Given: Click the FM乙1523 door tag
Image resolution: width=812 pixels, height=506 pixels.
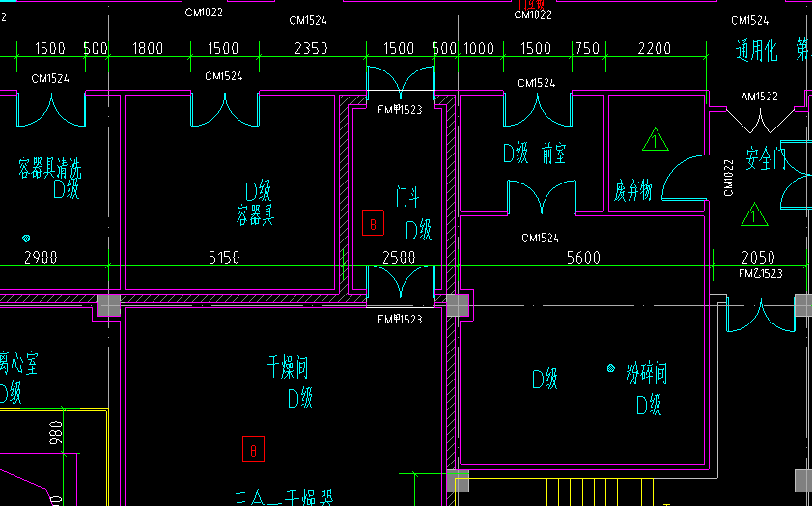Looking at the screenshot, I should click(x=761, y=273).
